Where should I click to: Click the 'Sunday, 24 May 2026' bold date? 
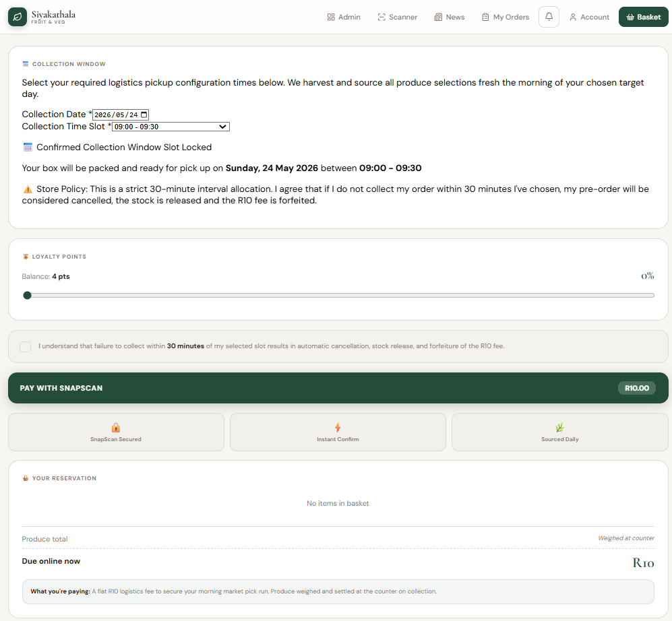(272, 168)
